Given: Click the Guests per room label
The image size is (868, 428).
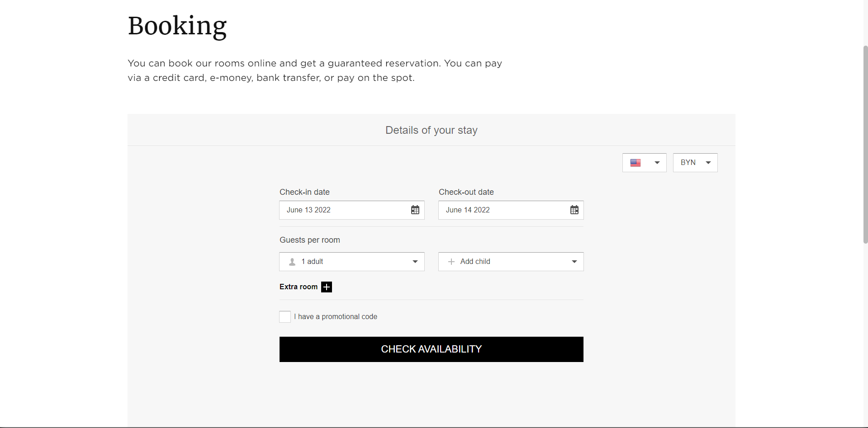Looking at the screenshot, I should (310, 240).
